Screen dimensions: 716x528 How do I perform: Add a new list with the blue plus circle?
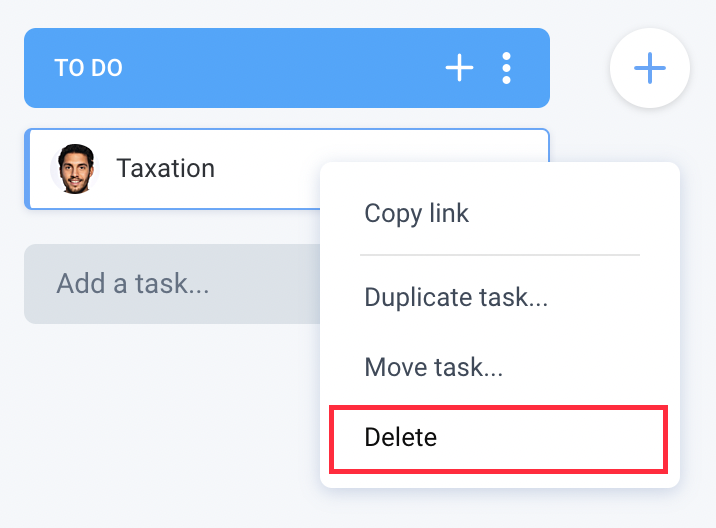650,68
